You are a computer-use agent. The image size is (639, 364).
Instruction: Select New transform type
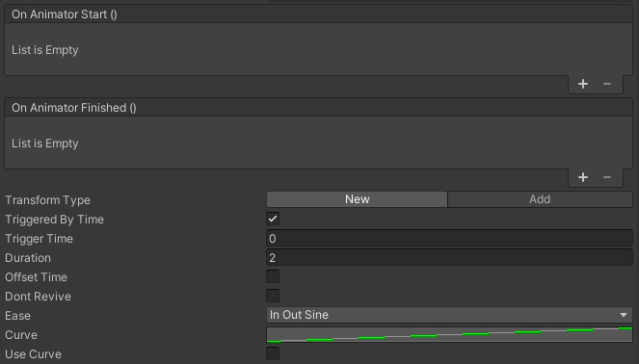(x=357, y=199)
